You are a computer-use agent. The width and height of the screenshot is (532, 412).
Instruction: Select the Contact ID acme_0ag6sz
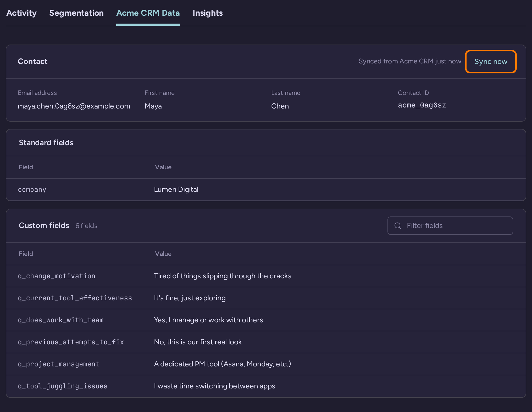point(422,105)
